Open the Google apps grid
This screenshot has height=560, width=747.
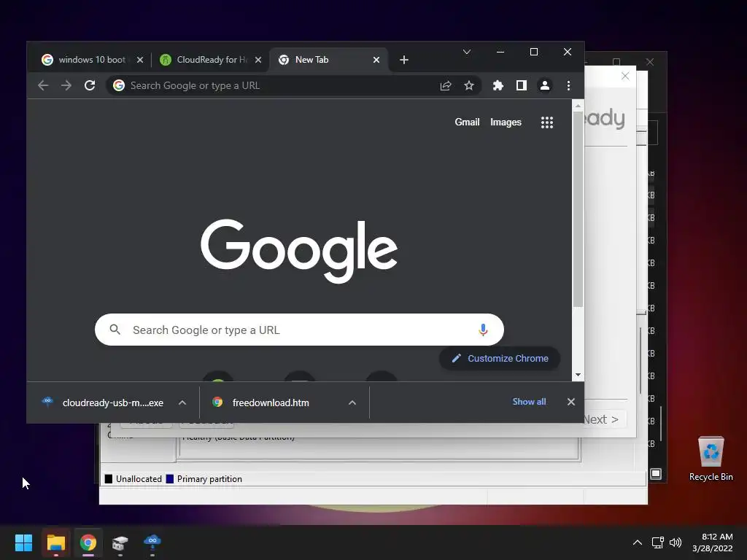[547, 122]
